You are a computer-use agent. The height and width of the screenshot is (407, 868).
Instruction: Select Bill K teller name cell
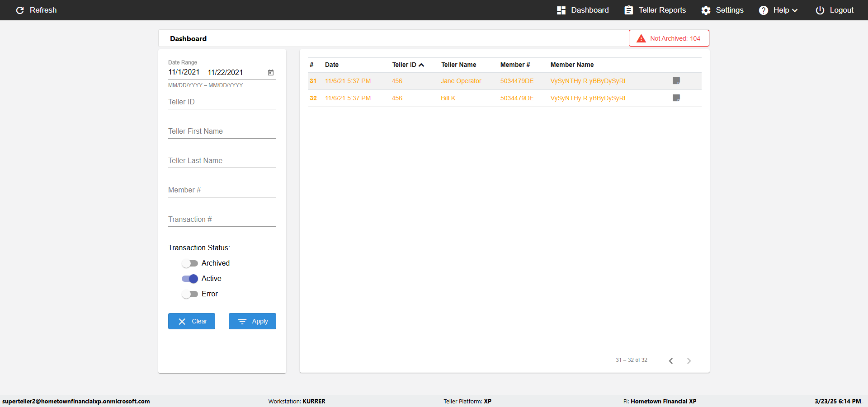448,98
